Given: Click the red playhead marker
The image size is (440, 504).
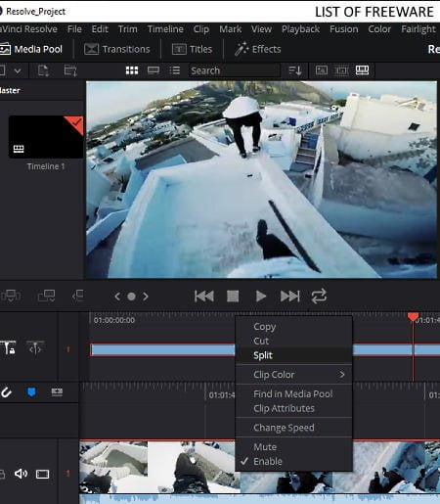Looking at the screenshot, I should (413, 317).
